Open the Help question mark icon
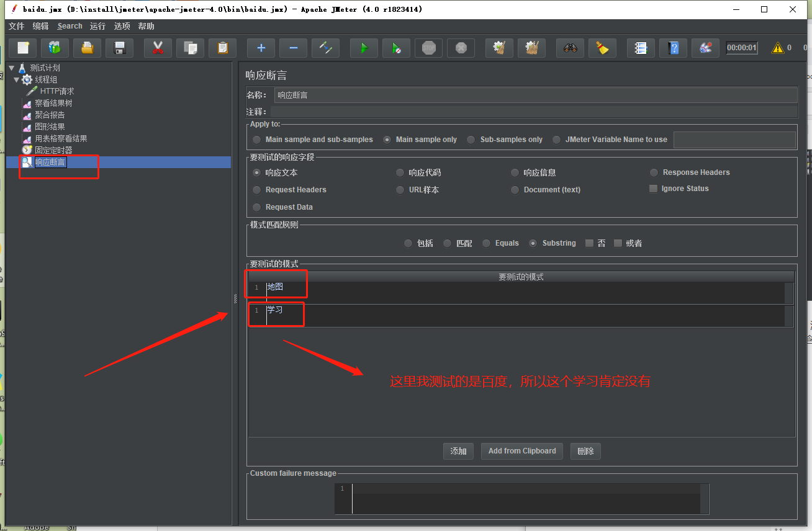Viewport: 812px width, 531px height. [x=674, y=48]
